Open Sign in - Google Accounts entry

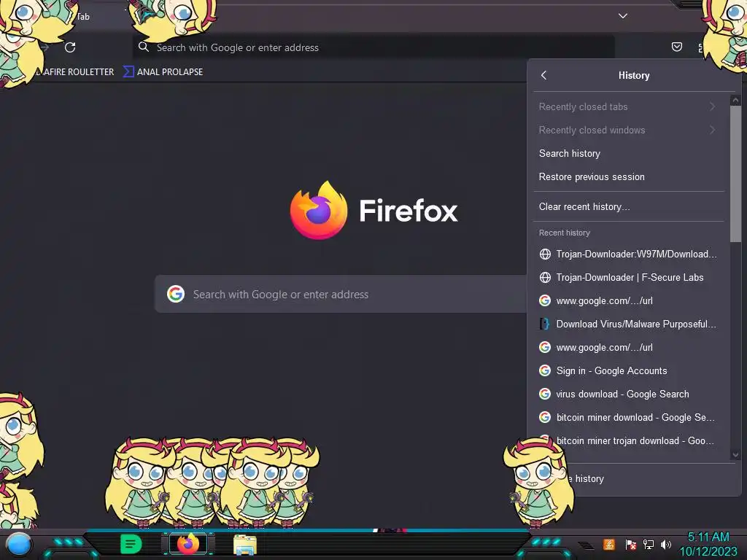pyautogui.click(x=628, y=370)
